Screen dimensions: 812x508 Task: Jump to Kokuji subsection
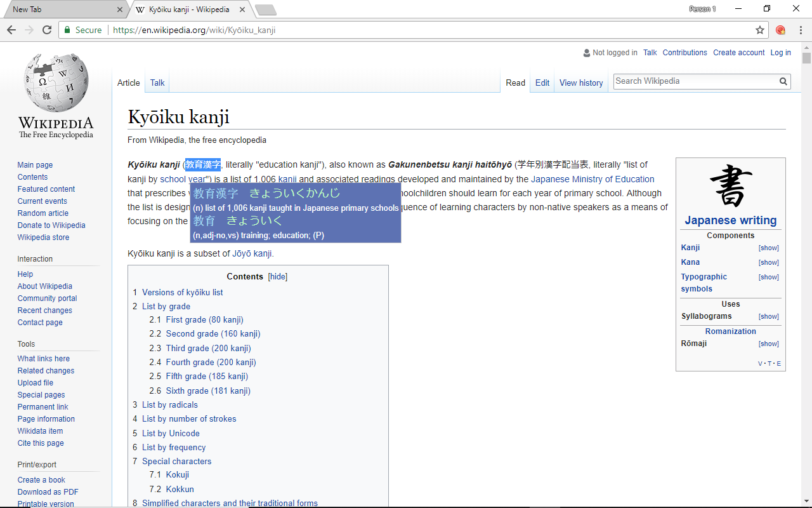[177, 474]
